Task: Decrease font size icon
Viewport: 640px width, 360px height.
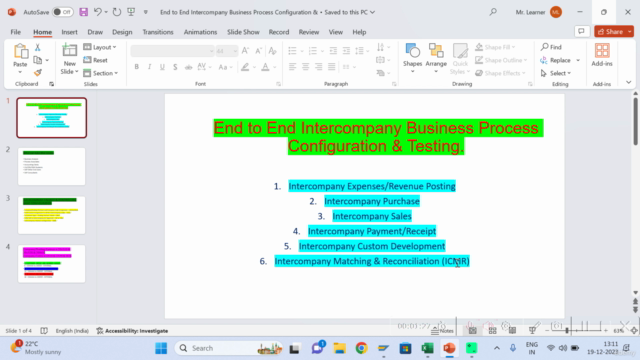Action: [258, 51]
